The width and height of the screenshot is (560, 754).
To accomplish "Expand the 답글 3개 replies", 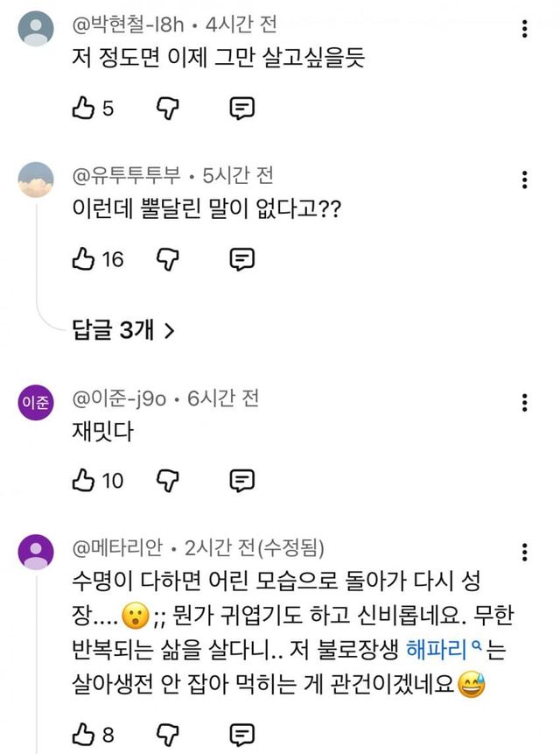I will [124, 330].
